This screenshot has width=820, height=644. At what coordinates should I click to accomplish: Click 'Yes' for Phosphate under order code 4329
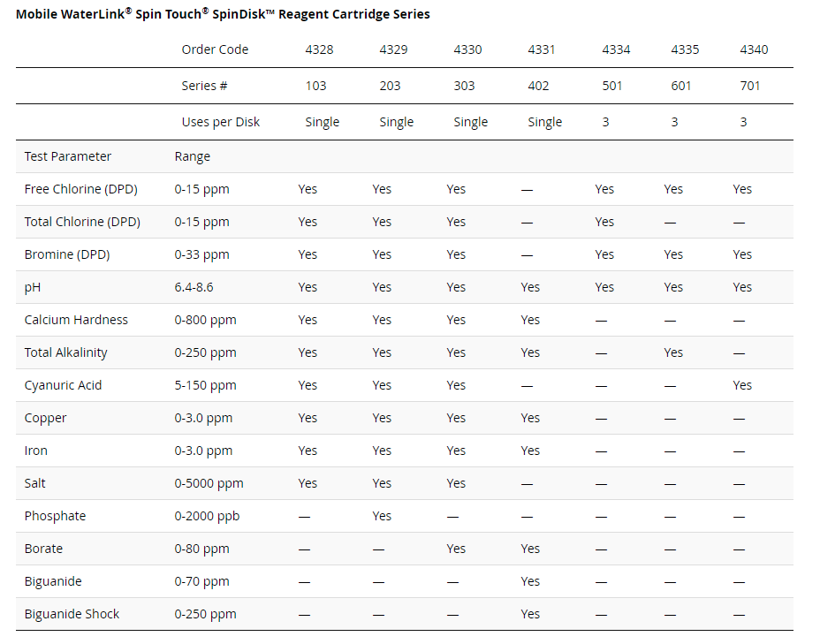point(382,517)
